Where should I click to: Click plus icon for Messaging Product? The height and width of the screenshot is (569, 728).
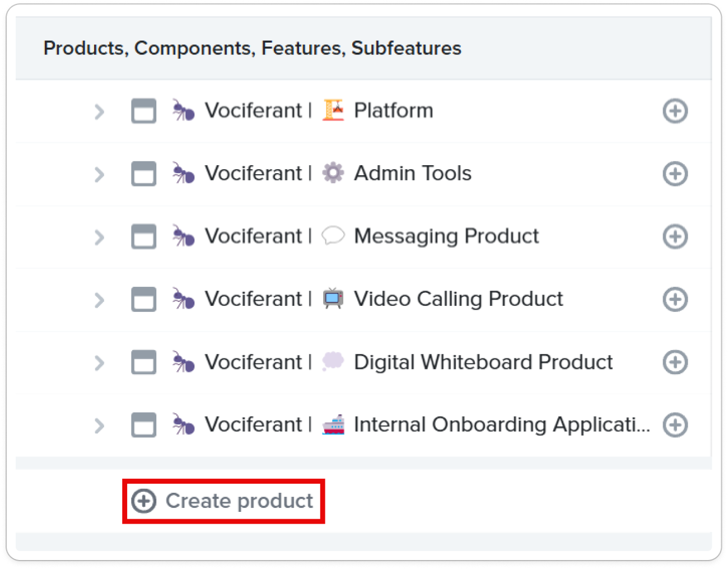pyautogui.click(x=675, y=236)
